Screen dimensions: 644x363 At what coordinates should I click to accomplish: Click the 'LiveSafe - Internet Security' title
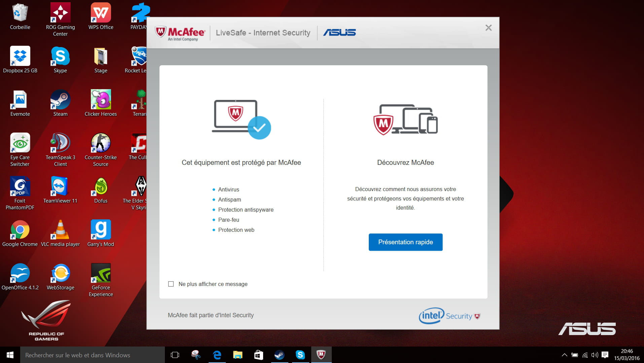click(263, 33)
